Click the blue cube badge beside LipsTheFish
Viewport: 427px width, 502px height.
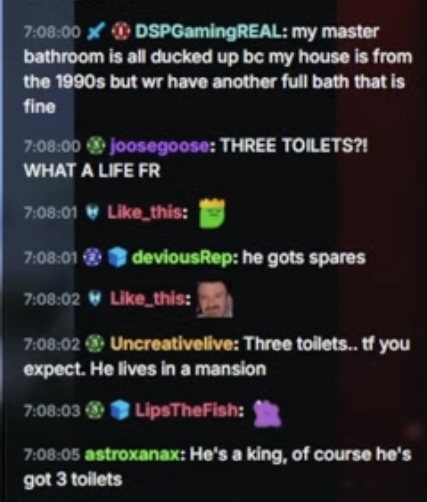click(120, 410)
